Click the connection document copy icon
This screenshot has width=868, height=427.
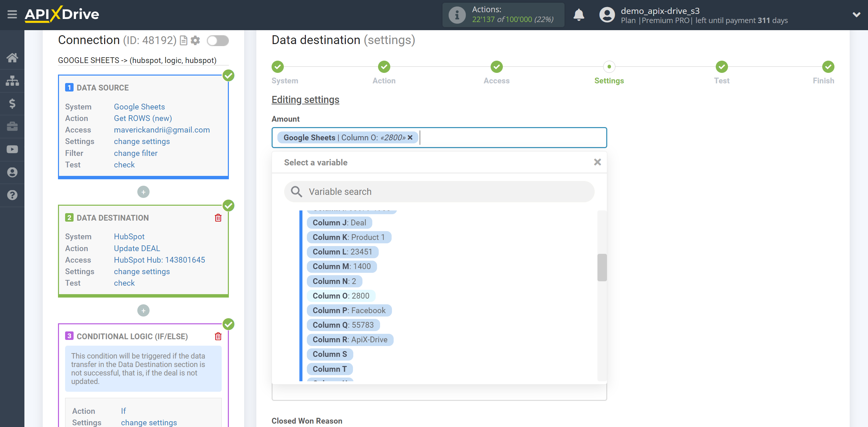tap(183, 41)
